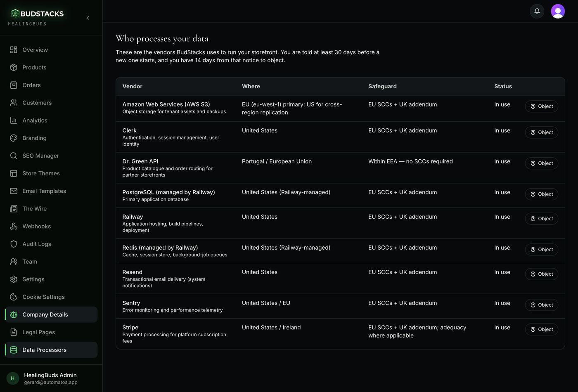The image size is (578, 392).
Task: Click 'Error monitoring and performance telemetry' description
Action: (173, 310)
